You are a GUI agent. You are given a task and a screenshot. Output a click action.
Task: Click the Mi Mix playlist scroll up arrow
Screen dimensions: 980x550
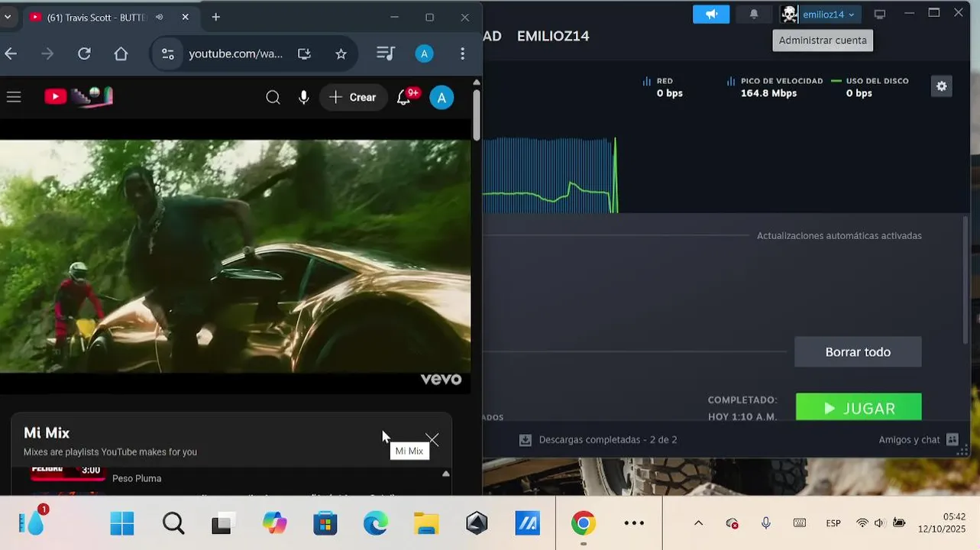[x=446, y=474]
